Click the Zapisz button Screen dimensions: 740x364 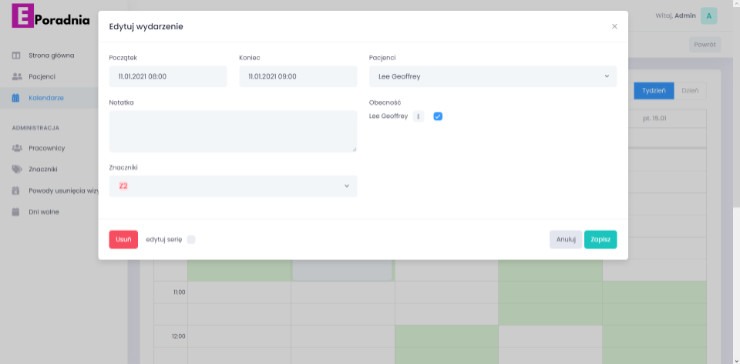(600, 239)
